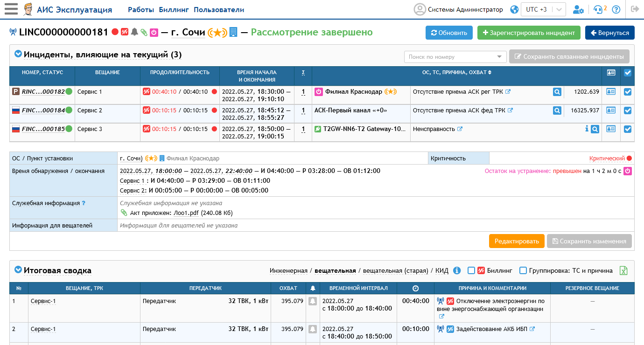This screenshot has width=644, height=345.
Task: Open the RINC...000182 incident link
Action: pos(43,92)
